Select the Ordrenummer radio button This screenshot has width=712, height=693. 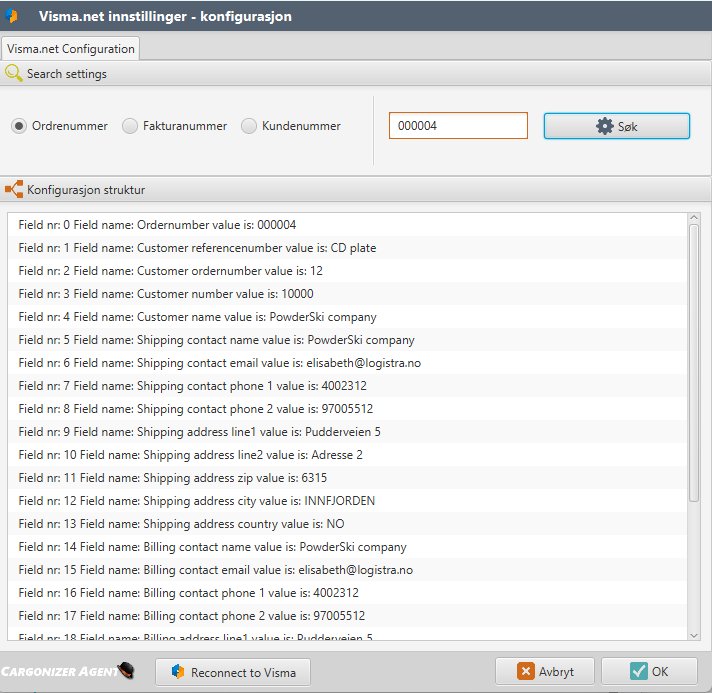click(x=19, y=126)
